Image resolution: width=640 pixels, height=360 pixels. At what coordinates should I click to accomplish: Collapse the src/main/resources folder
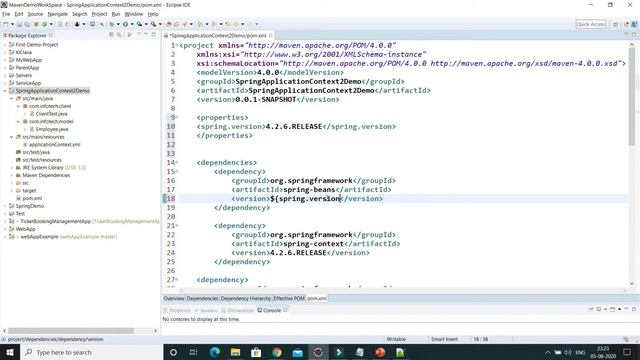point(12,137)
